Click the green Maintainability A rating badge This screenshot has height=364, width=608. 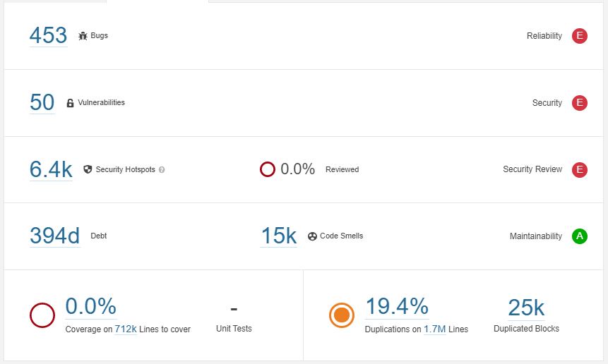pyautogui.click(x=580, y=236)
